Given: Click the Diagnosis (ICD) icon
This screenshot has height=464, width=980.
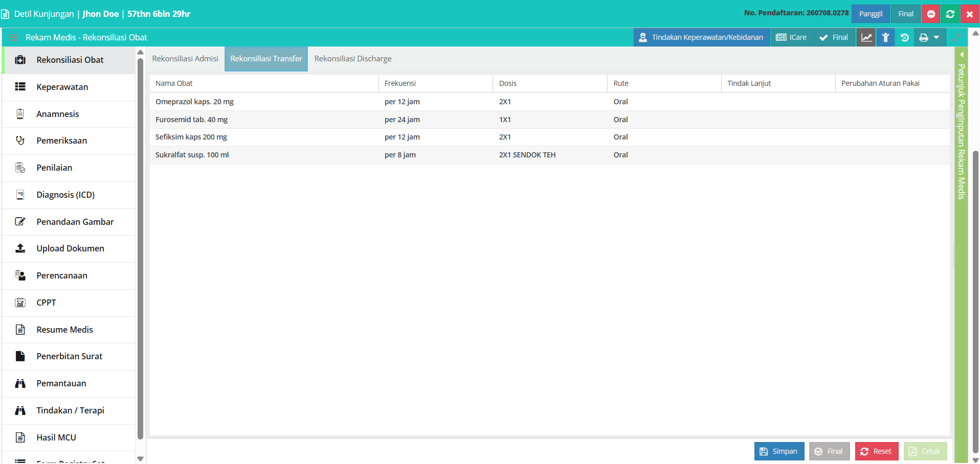Looking at the screenshot, I should (x=20, y=195).
